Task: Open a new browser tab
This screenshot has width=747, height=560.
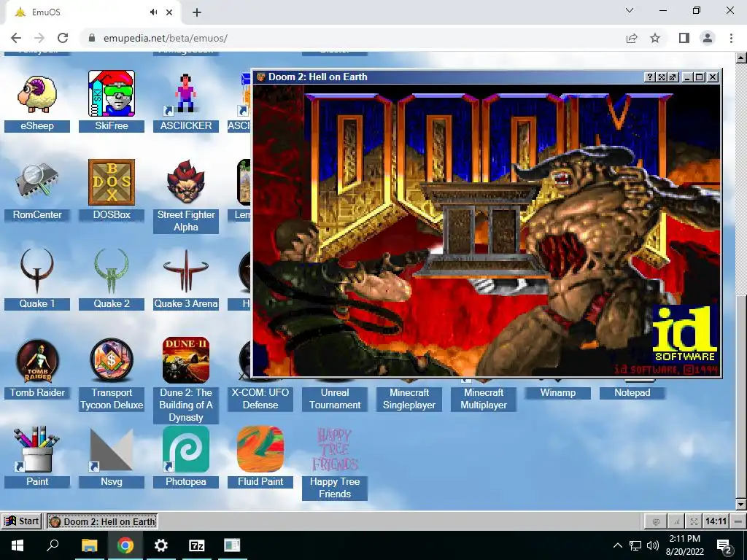Action: coord(197,13)
